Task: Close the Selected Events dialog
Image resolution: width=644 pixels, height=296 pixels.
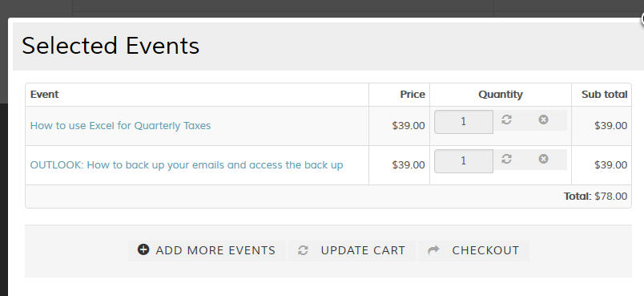Action: (642, 19)
